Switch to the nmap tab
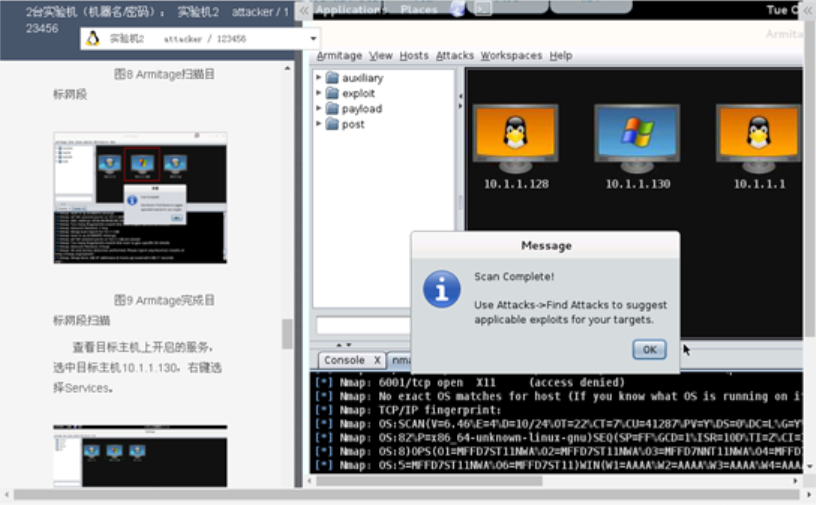 [x=400, y=360]
